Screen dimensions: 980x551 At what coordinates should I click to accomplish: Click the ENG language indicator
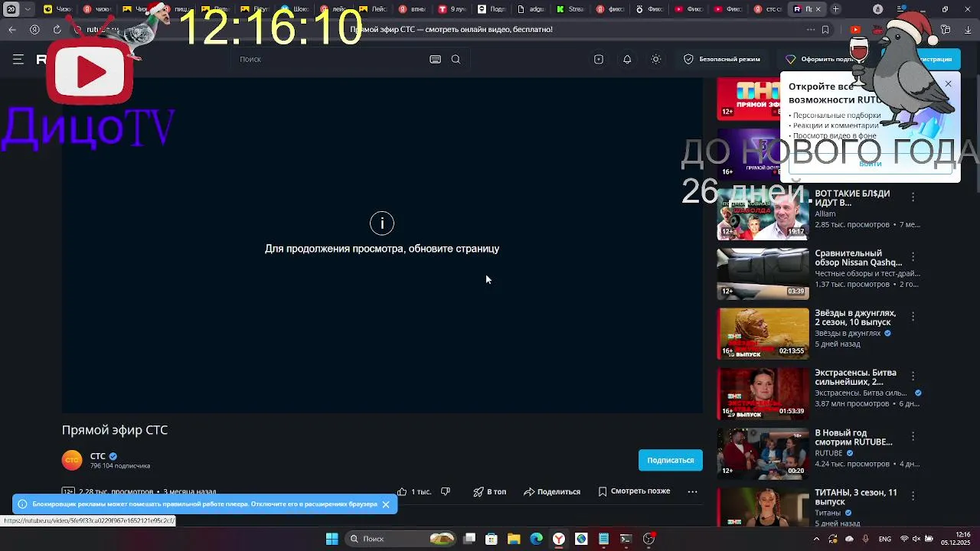885,539
